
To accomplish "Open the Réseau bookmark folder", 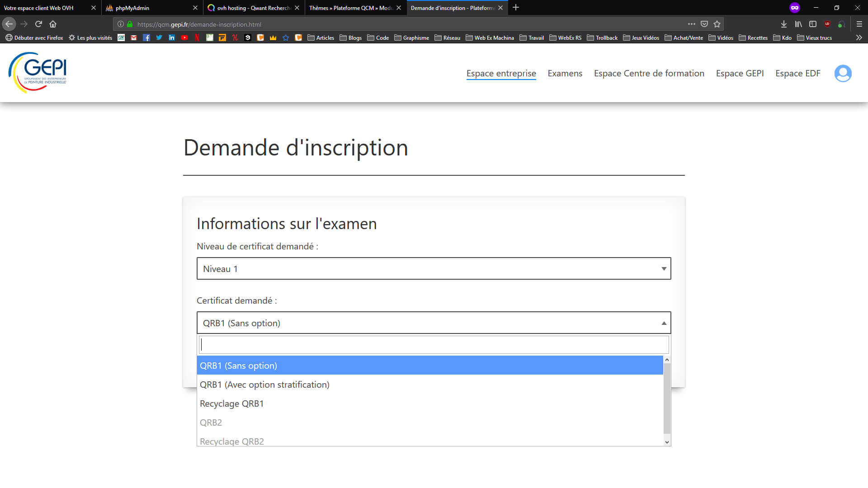I will 447,38.
